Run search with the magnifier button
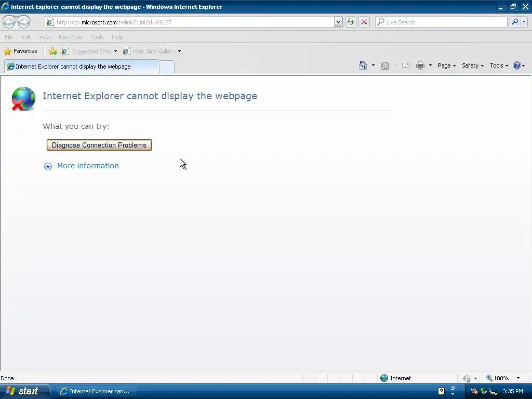Viewport: 532px width, 399px height. point(515,22)
